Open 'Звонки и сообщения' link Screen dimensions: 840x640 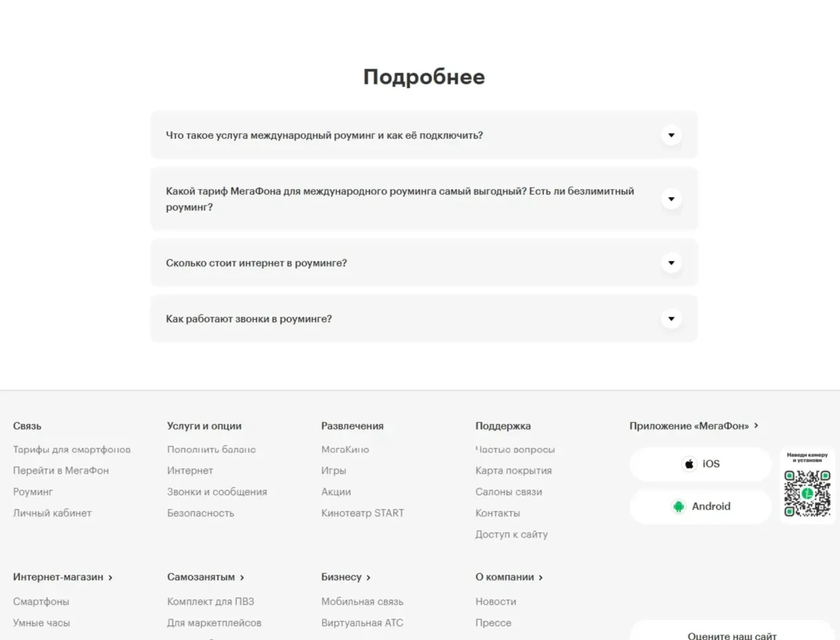[217, 492]
